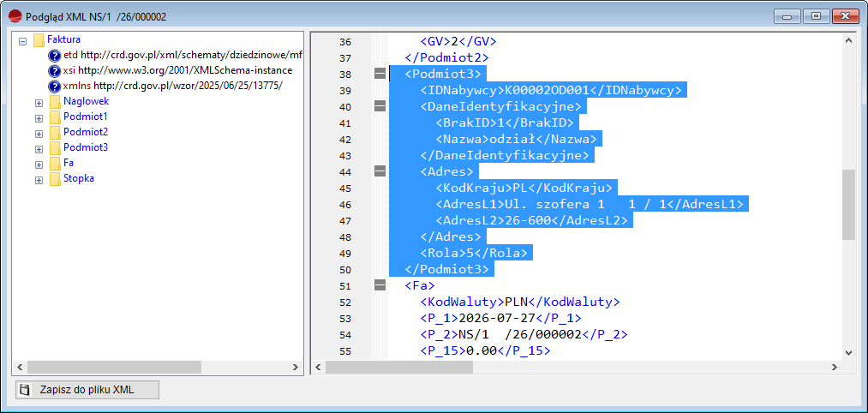Click the Podmiot3 folder icon

tap(54, 148)
